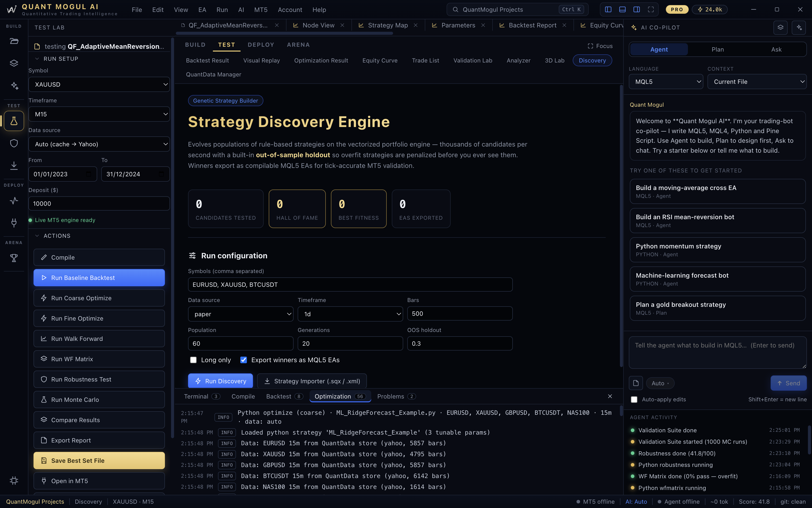
Task: Switch co-pilot to Ask mode
Action: (x=776, y=49)
